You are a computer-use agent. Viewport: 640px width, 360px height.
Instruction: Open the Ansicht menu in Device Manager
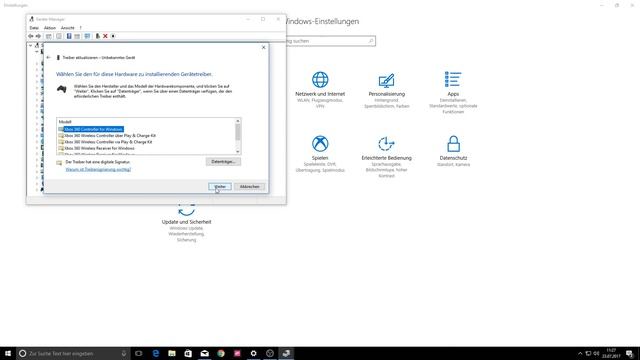[x=68, y=28]
